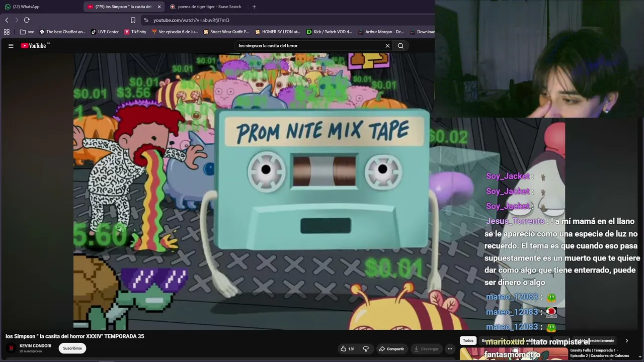644x362 pixels.
Task: Switch to the Brave Search tiger tab
Action: click(x=206, y=7)
